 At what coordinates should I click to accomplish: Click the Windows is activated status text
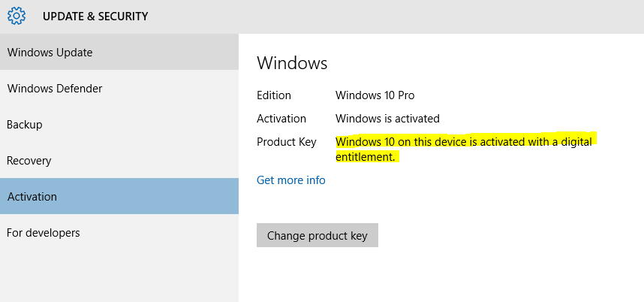tap(387, 119)
